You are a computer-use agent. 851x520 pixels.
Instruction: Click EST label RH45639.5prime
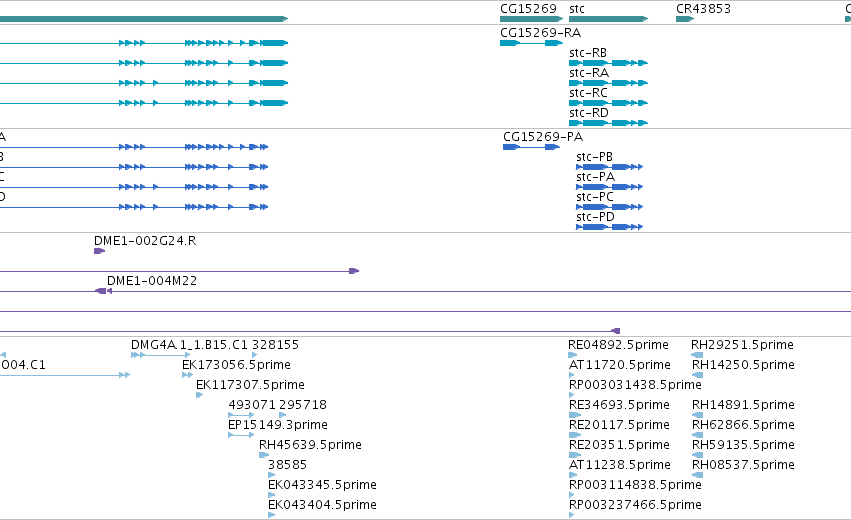310,445
